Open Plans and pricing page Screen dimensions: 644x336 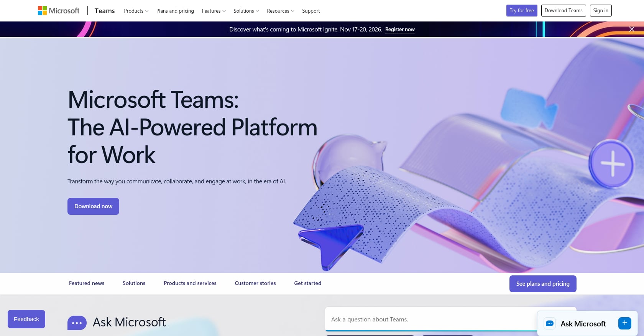pos(175,11)
